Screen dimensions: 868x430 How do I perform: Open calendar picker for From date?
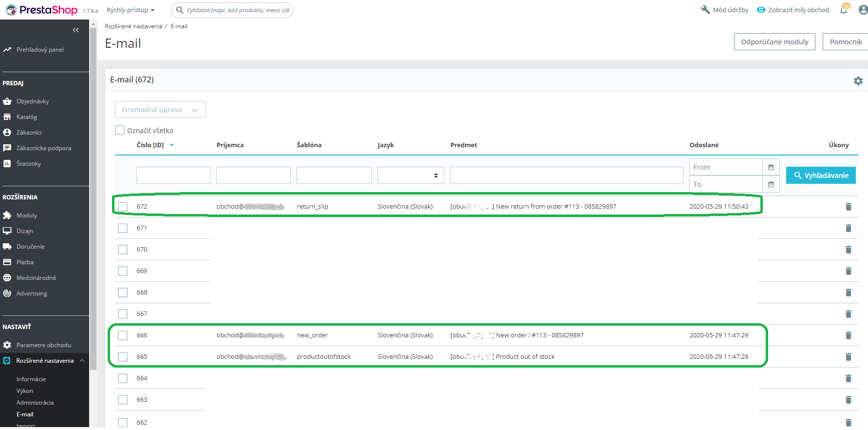771,167
